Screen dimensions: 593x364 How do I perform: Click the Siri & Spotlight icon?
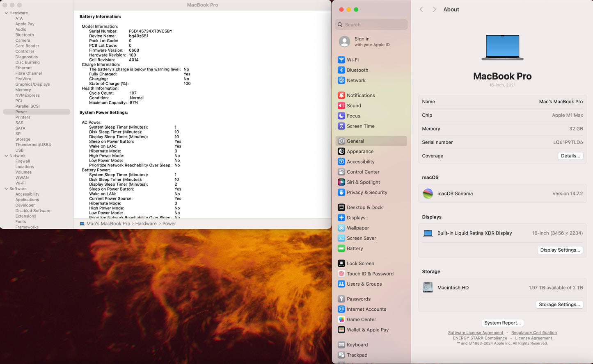(341, 182)
